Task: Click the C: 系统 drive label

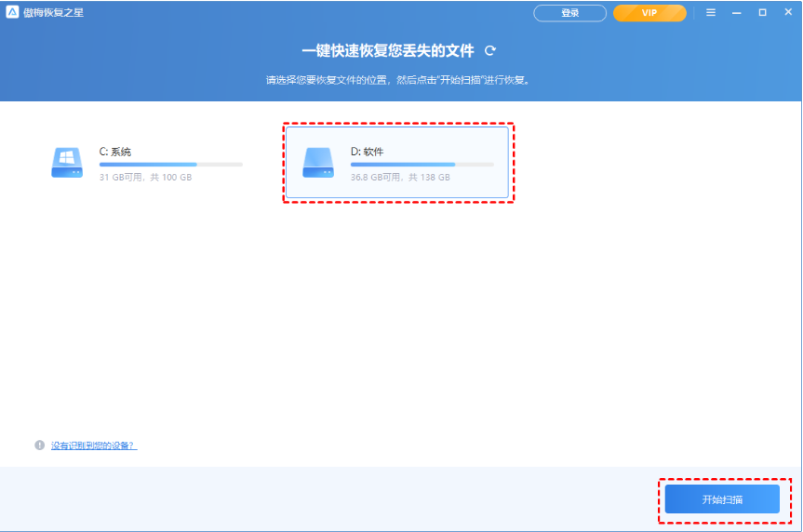Action: tap(115, 152)
